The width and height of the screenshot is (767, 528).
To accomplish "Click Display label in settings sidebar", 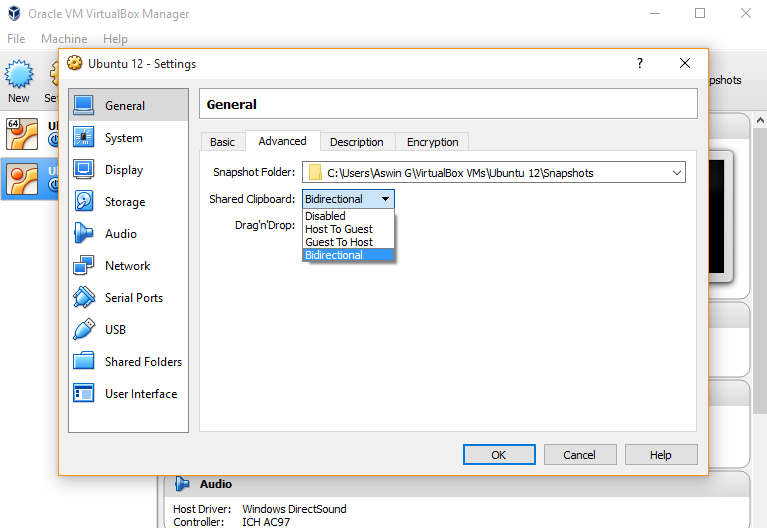I will [124, 170].
